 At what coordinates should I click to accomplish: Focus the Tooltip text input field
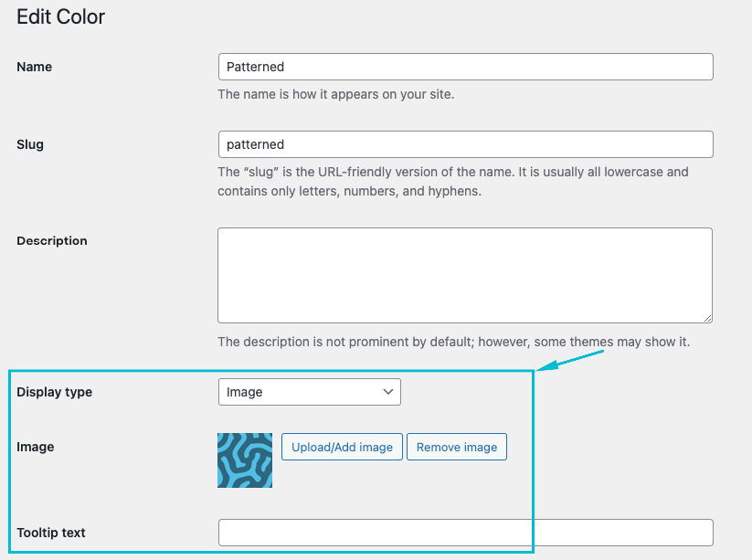465,533
